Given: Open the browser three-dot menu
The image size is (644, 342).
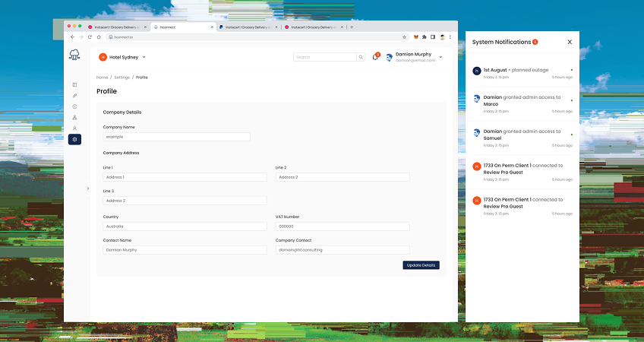Looking at the screenshot, I should pos(450,37).
